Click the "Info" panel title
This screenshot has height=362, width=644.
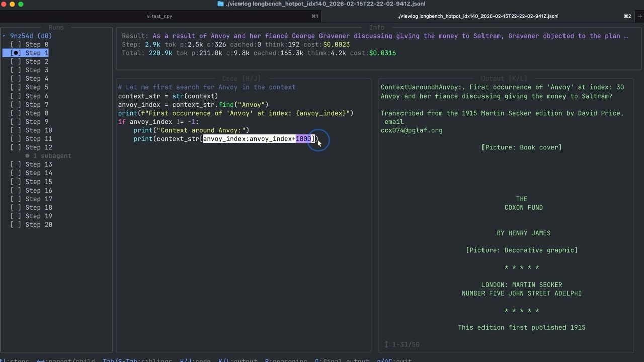(x=377, y=27)
